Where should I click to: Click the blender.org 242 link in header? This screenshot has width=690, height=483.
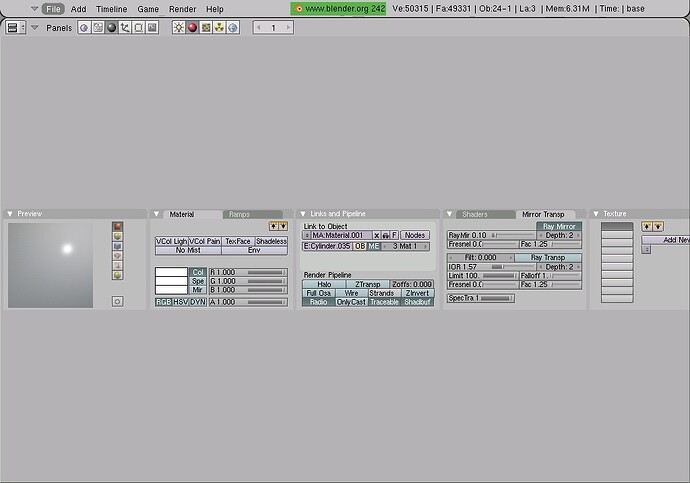338,8
